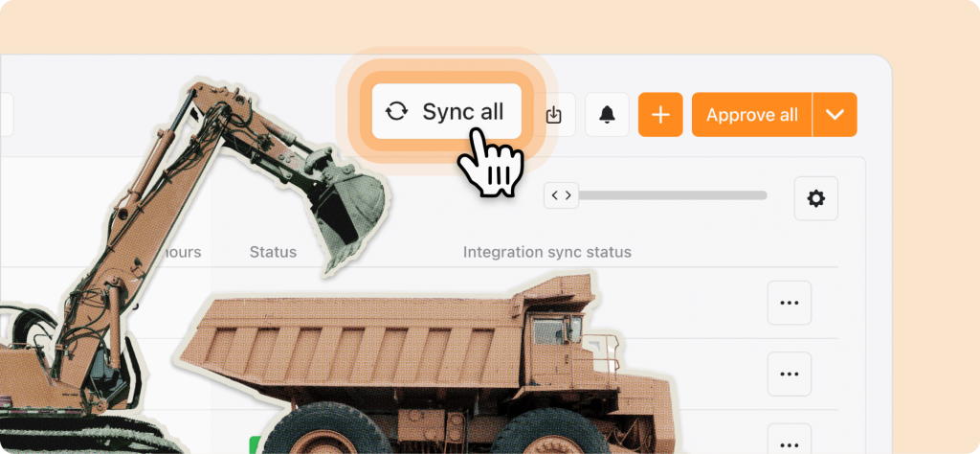
Task: Open the partially visible bottom row's three-dot menu
Action: [x=790, y=439]
